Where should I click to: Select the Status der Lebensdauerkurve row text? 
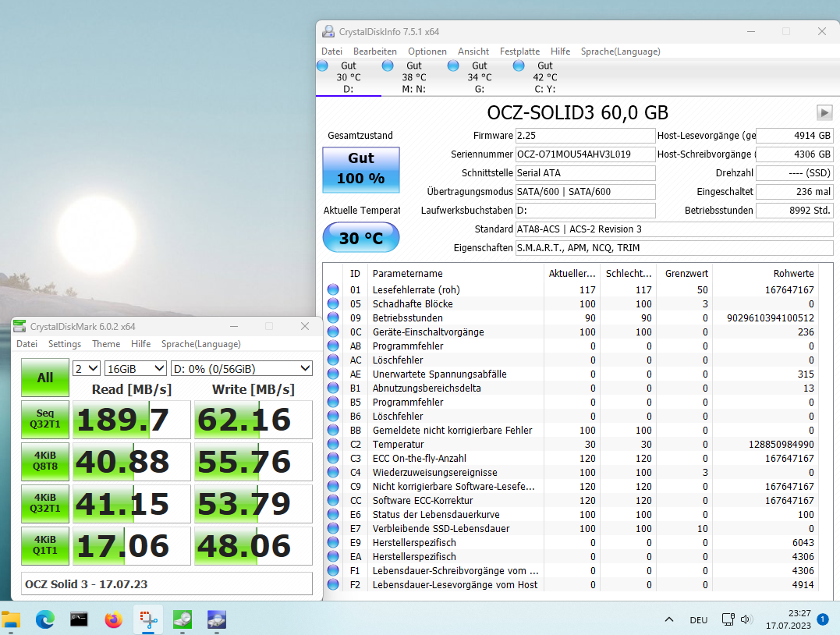[436, 514]
